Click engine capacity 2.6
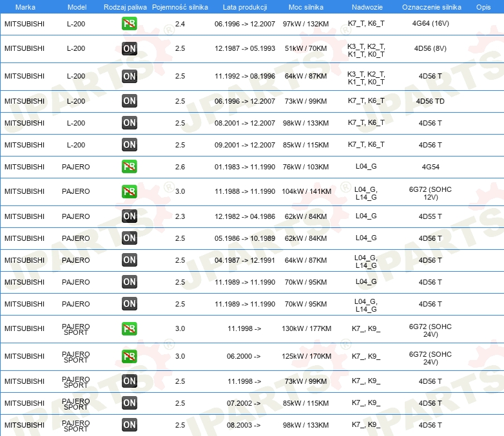 pos(180,167)
